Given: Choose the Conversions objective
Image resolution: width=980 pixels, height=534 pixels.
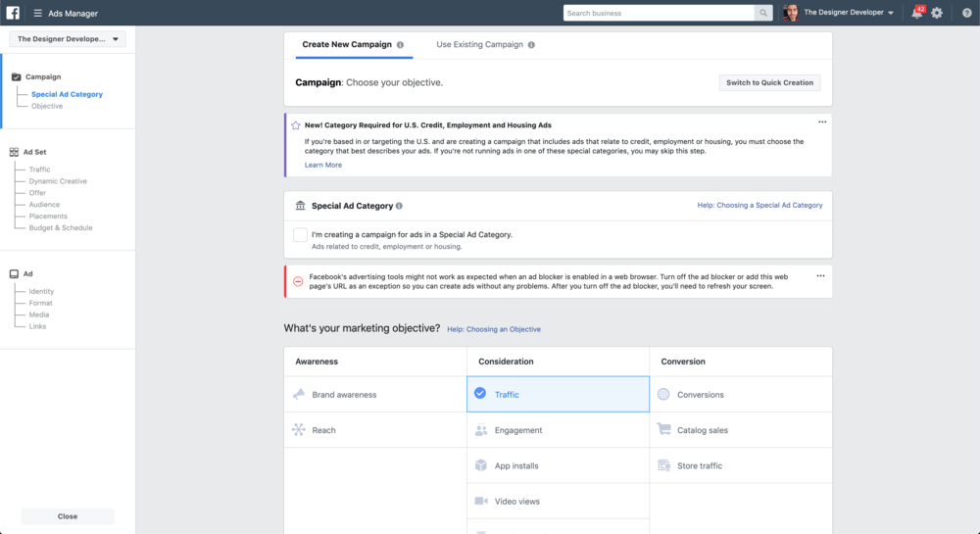Looking at the screenshot, I should click(741, 394).
